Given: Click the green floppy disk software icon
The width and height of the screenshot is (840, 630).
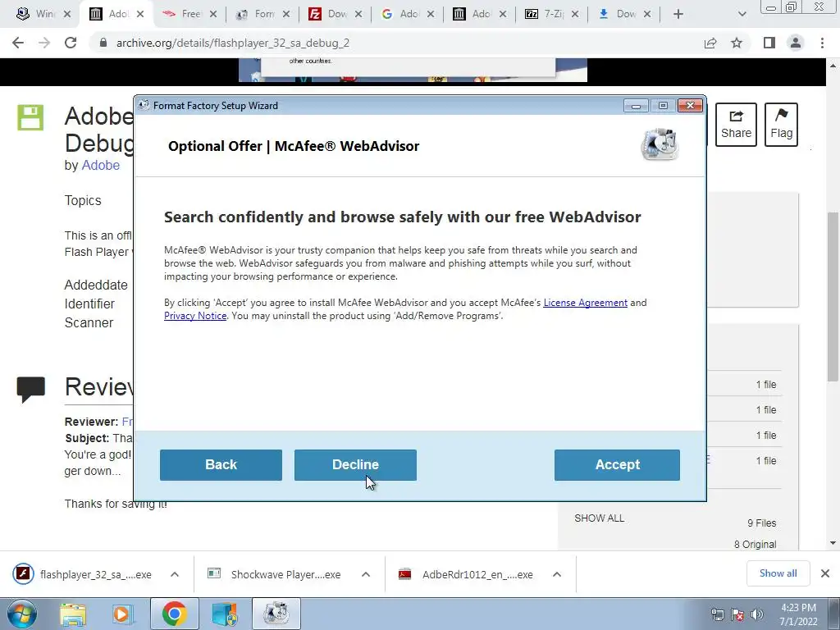Looking at the screenshot, I should tap(30, 118).
